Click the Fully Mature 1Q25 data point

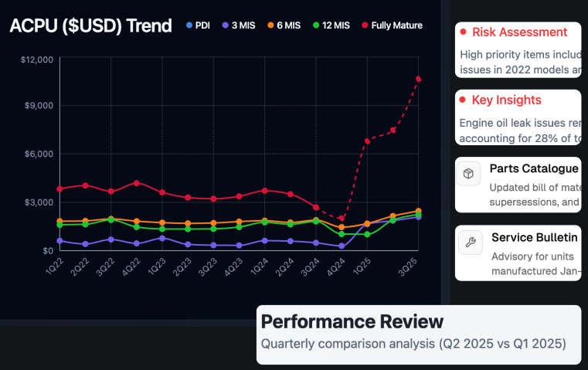367,141
